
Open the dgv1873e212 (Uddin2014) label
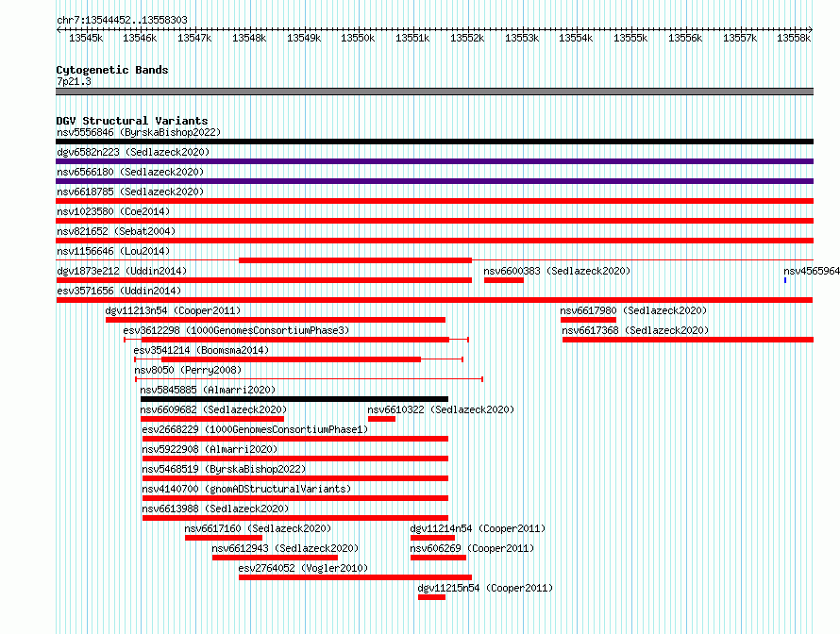122,271
